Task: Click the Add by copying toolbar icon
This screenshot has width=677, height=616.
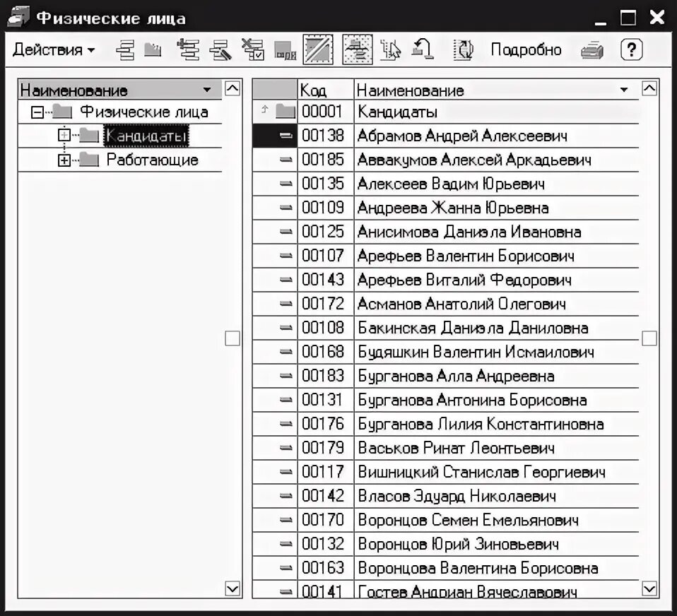Action: (x=188, y=50)
